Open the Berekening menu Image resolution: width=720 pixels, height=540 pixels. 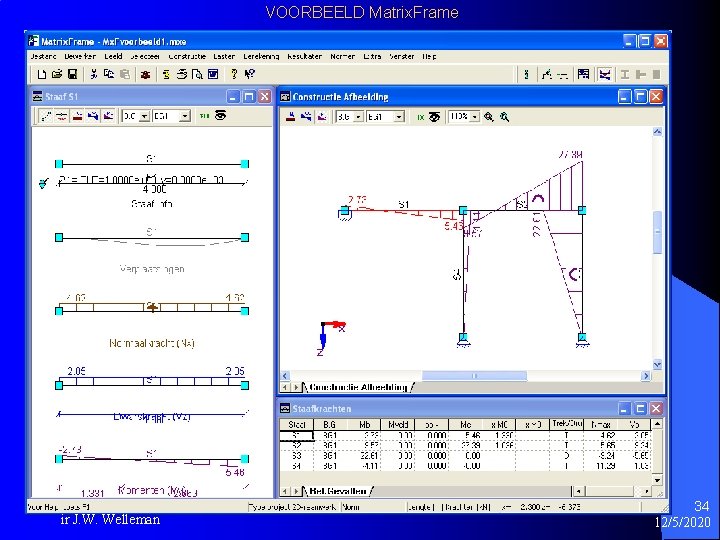click(x=261, y=56)
